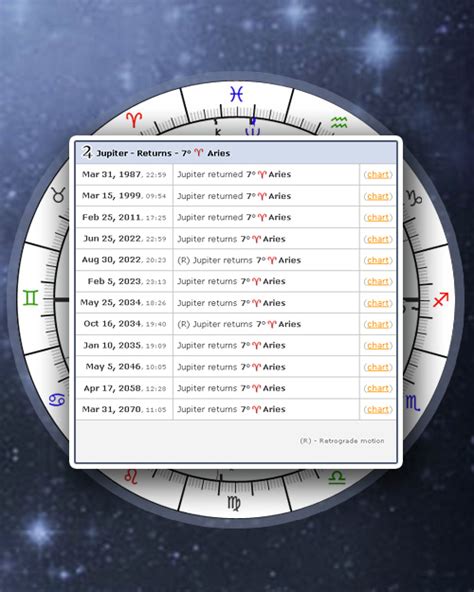Click the green Libra symbol on the wheel
Screen dimensions: 474x592
point(337,478)
